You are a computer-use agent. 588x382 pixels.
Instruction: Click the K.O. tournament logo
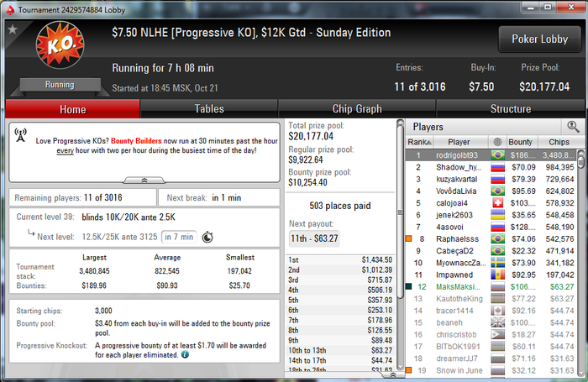[x=60, y=45]
